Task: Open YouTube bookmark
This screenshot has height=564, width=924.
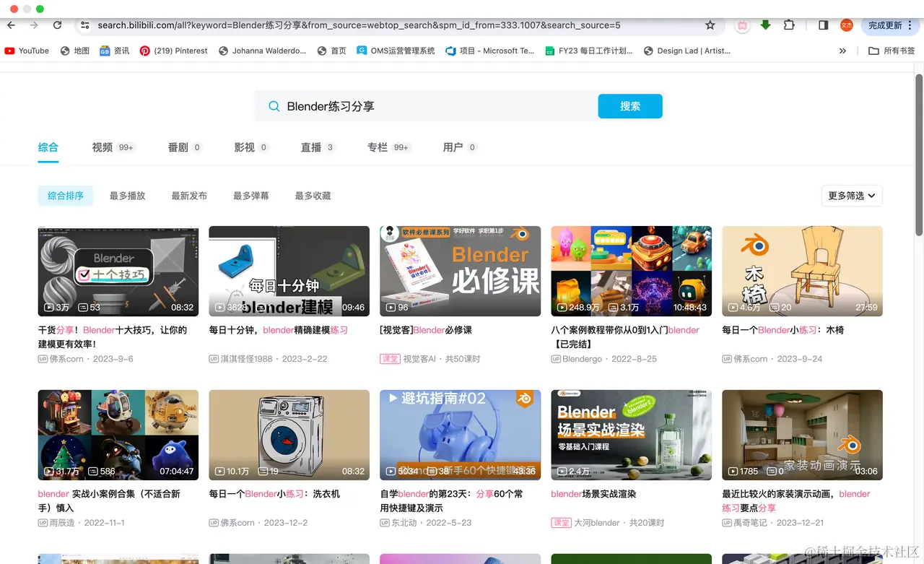Action: tap(27, 51)
